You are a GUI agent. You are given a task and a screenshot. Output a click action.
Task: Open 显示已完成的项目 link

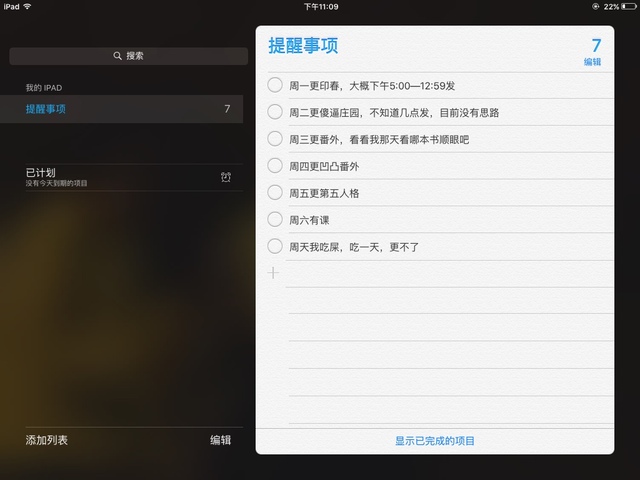pos(435,441)
